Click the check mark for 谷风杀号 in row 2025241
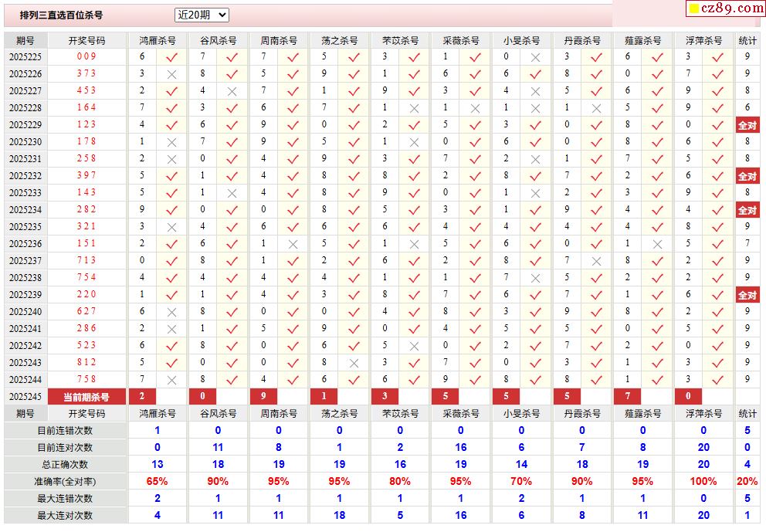Screen dimensions: 766x532 tap(232, 330)
